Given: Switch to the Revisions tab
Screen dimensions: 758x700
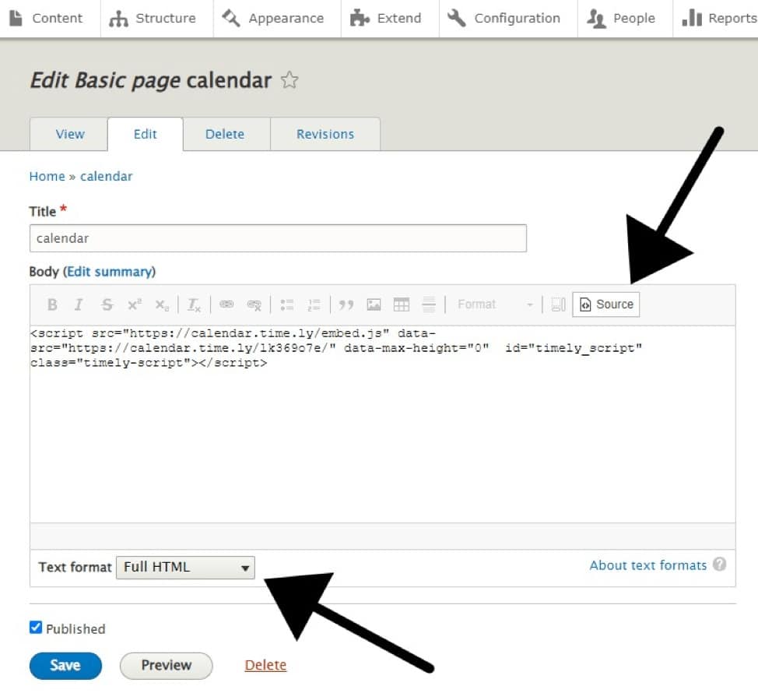Looking at the screenshot, I should pyautogui.click(x=325, y=134).
